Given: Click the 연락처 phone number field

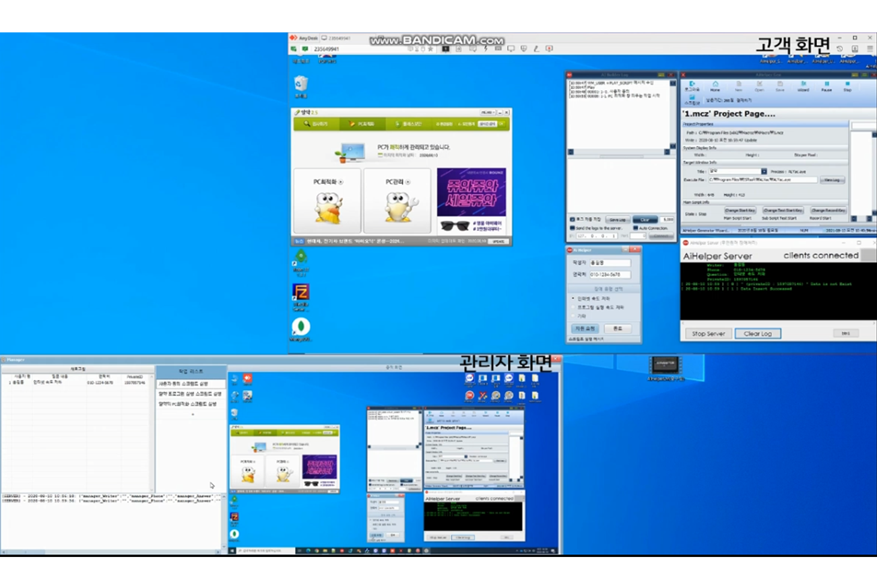Looking at the screenshot, I should coord(610,275).
